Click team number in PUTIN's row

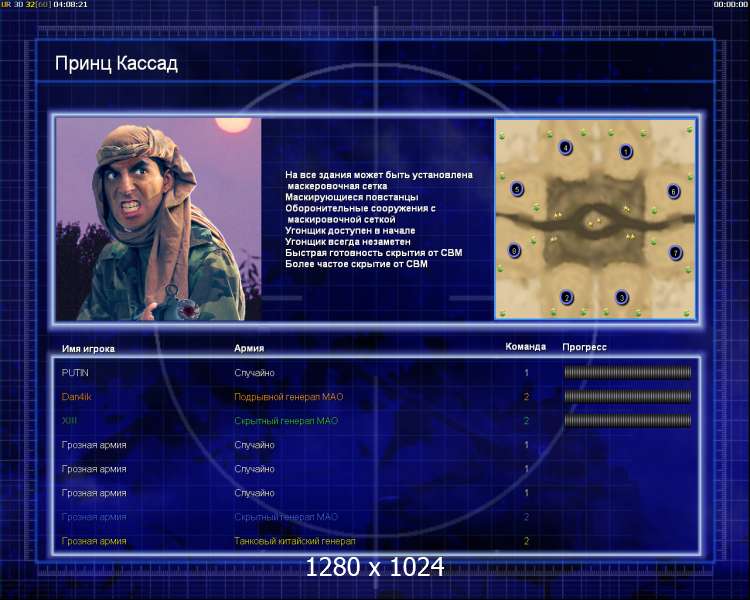pyautogui.click(x=526, y=372)
